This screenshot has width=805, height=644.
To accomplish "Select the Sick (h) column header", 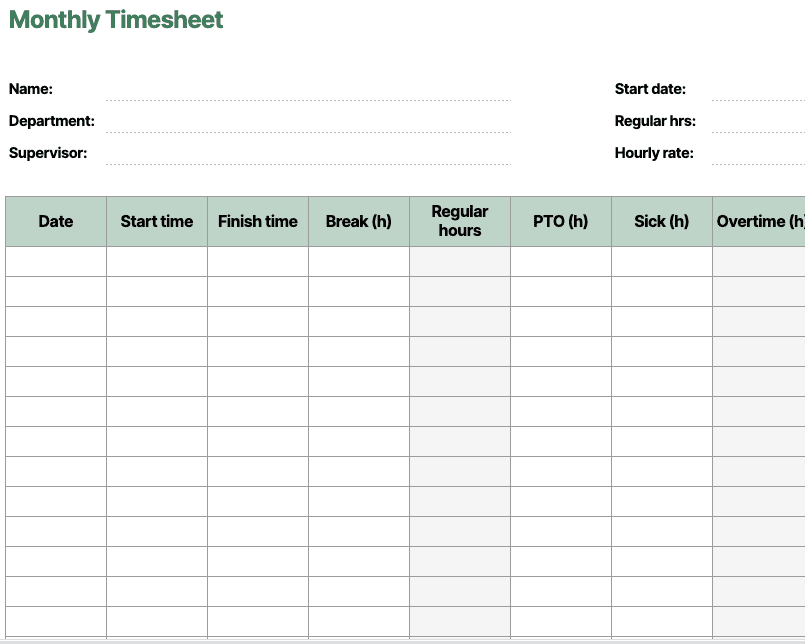I will [662, 222].
